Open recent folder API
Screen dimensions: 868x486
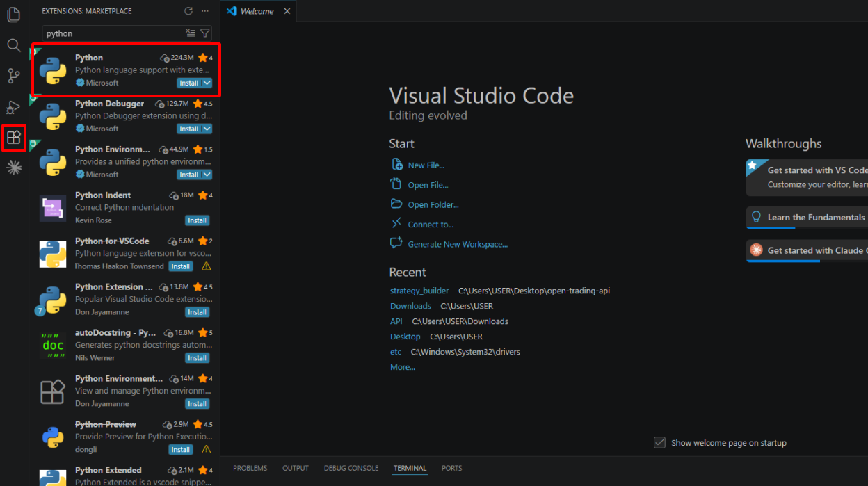[396, 321]
